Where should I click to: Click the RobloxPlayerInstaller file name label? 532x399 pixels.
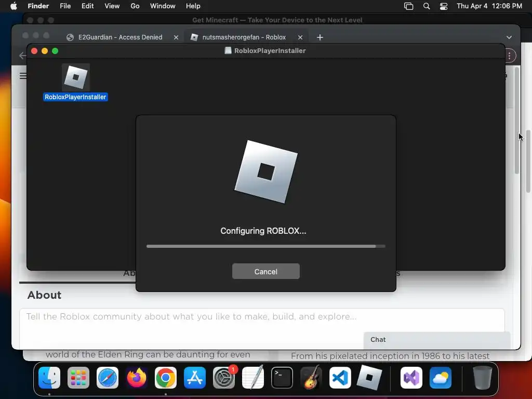(x=75, y=97)
